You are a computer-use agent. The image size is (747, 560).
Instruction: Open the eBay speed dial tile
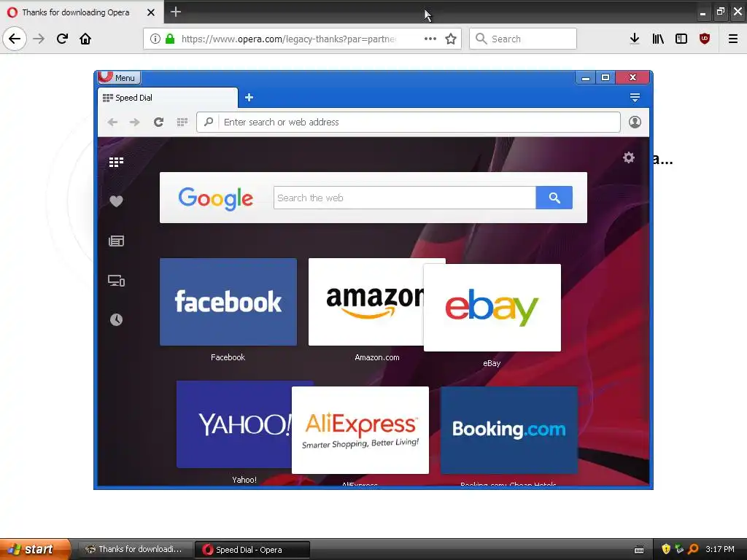pos(492,308)
